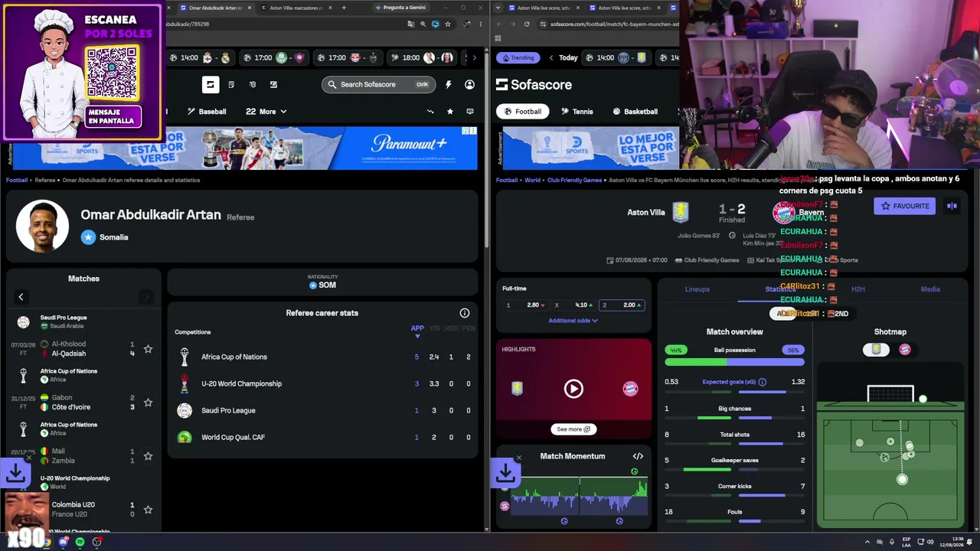Open the World Cup Qual. CAF competition row

[x=322, y=437]
